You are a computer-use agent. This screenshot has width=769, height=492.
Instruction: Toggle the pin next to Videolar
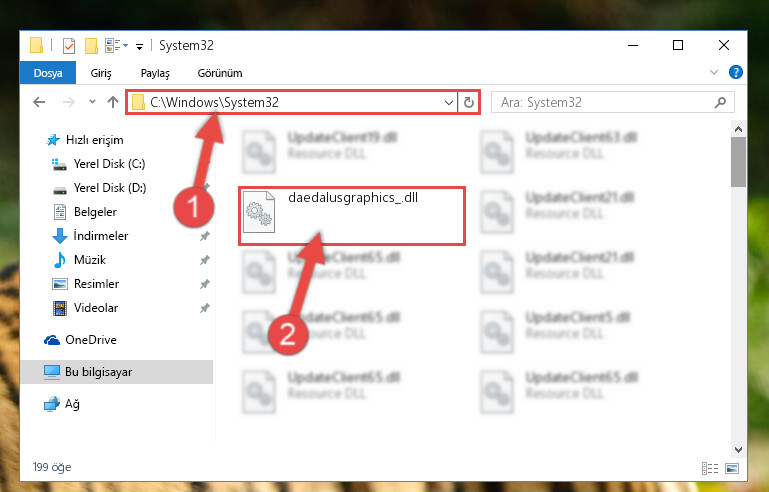[205, 308]
